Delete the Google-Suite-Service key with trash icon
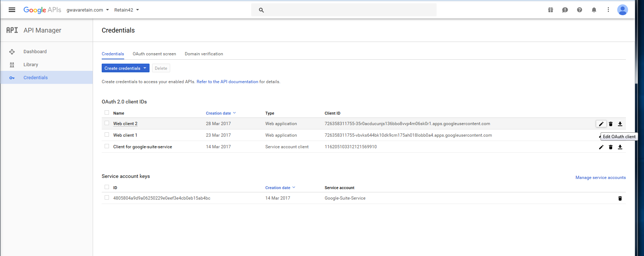The width and height of the screenshot is (644, 256). [x=620, y=199]
